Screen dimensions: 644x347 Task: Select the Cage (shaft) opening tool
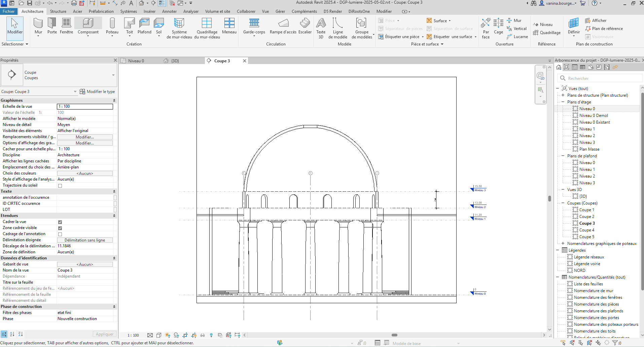(498, 26)
